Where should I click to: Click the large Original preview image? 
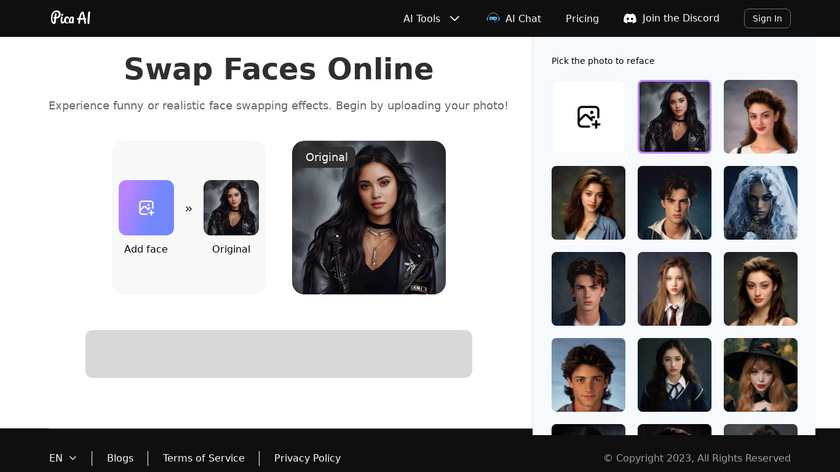[369, 218]
